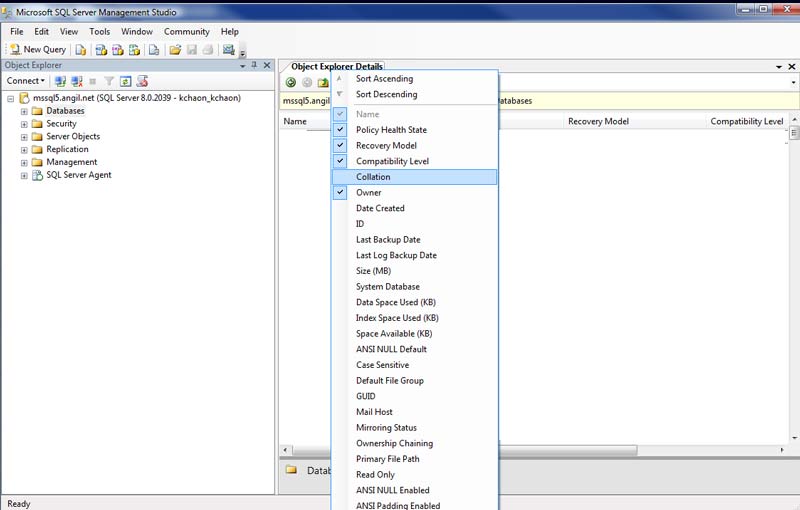The image size is (800, 510).
Task: Click the Analysis Services DMX Query icon
Action: tap(118, 49)
